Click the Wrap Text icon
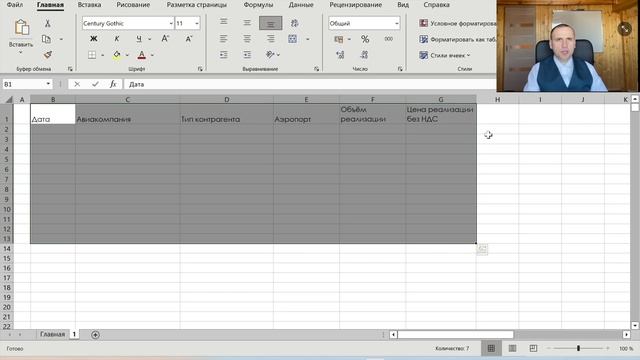 coord(294,23)
